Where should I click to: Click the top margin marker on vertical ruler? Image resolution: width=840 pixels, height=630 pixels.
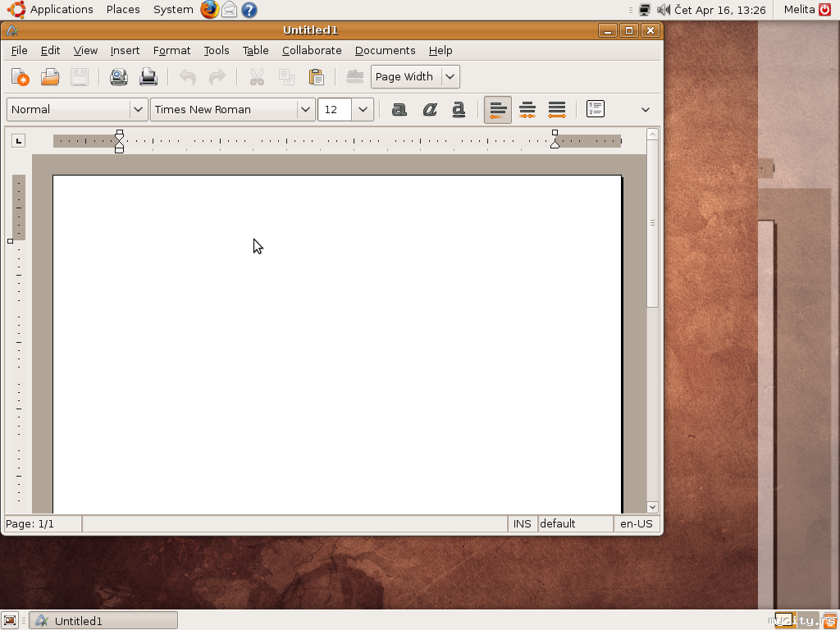[10, 241]
